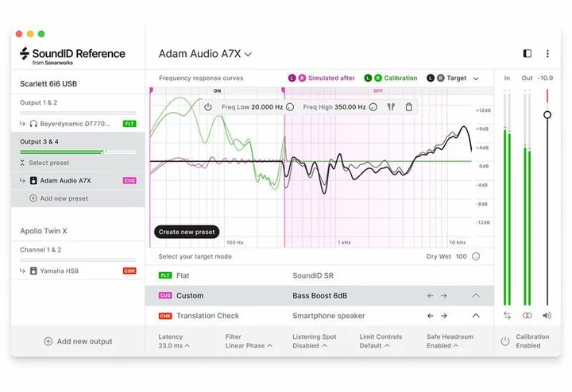Viewport: 572px width, 392px height.
Task: Open the three-dot more options menu
Action: click(x=547, y=53)
